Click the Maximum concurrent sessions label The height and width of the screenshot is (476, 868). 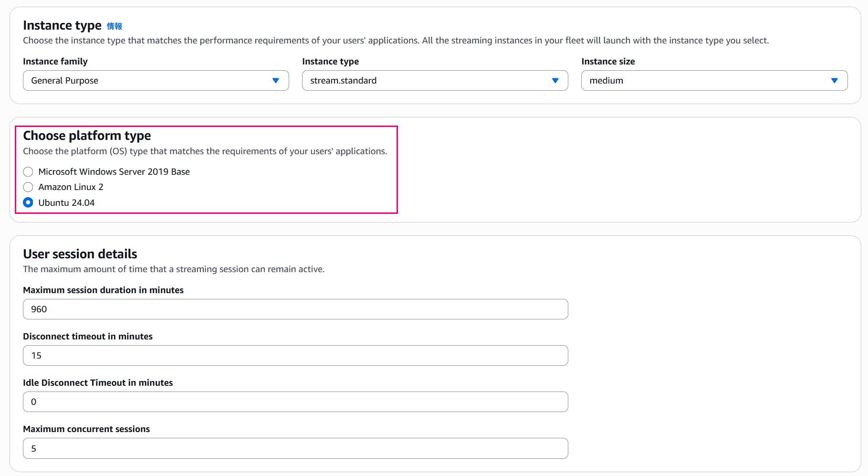[x=86, y=429]
